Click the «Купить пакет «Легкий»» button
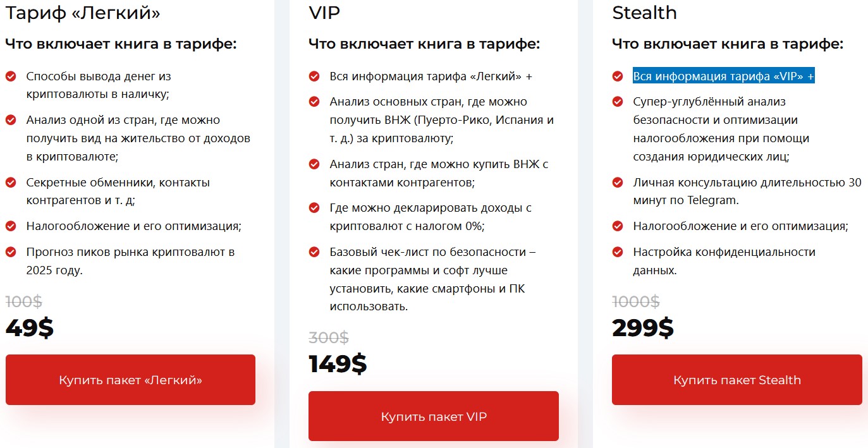 click(x=130, y=380)
